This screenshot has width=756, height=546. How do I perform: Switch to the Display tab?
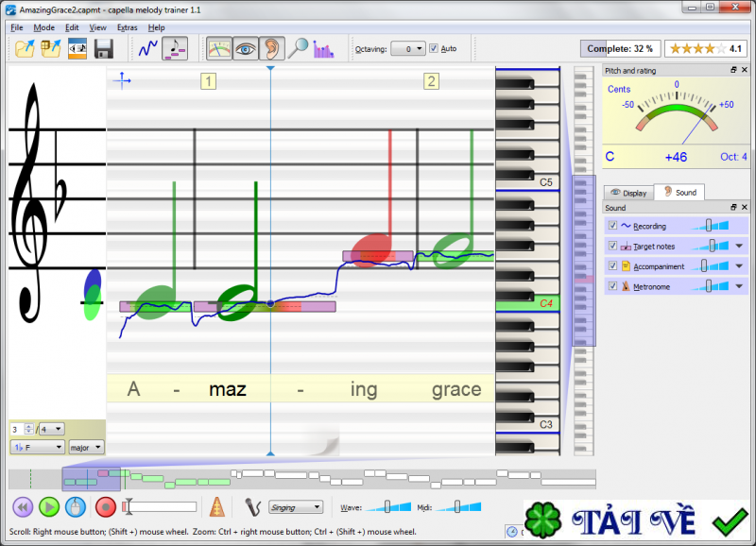pyautogui.click(x=628, y=193)
